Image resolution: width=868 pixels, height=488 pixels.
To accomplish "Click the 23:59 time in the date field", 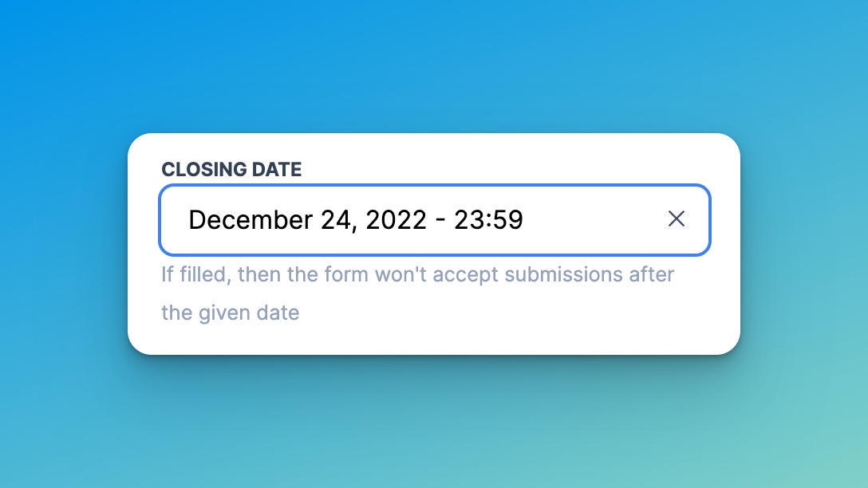I will point(488,220).
